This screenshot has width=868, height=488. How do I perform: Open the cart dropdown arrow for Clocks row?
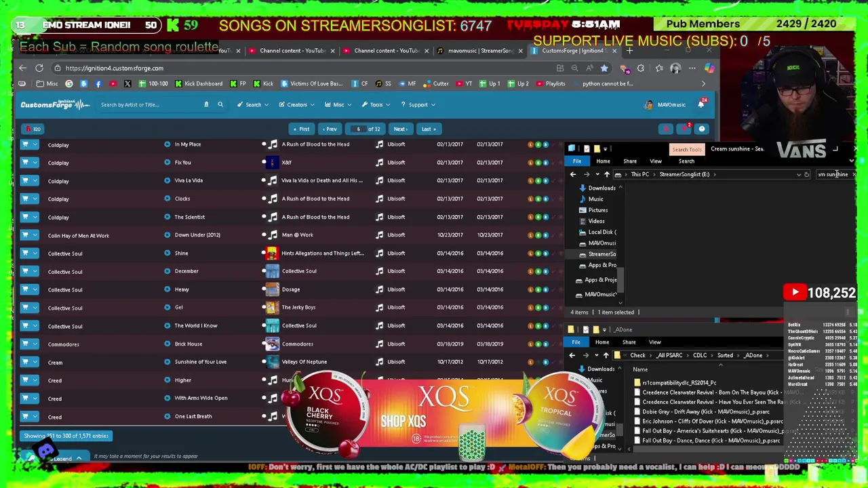[x=35, y=199]
